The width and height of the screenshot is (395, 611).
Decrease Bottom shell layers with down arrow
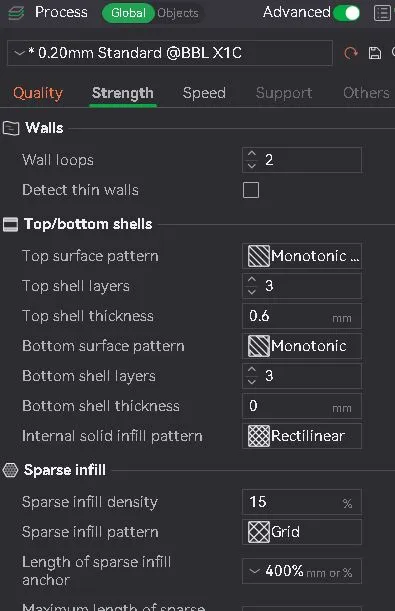click(252, 381)
